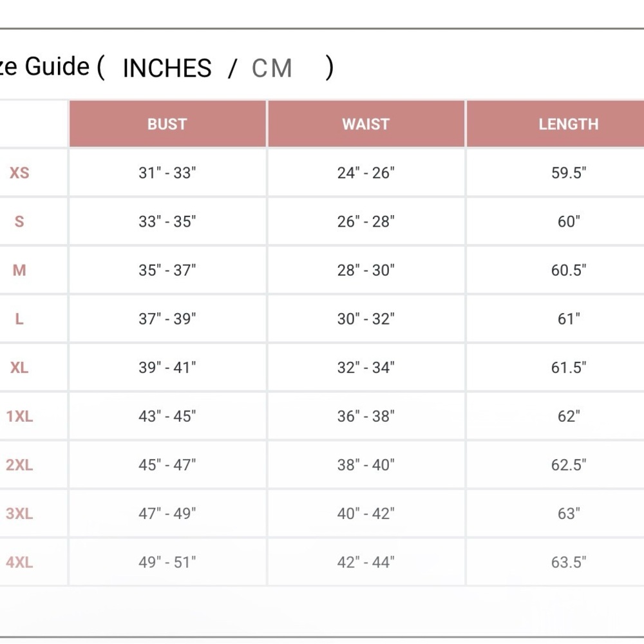
Task: Select the XL size row label
Action: tap(19, 367)
